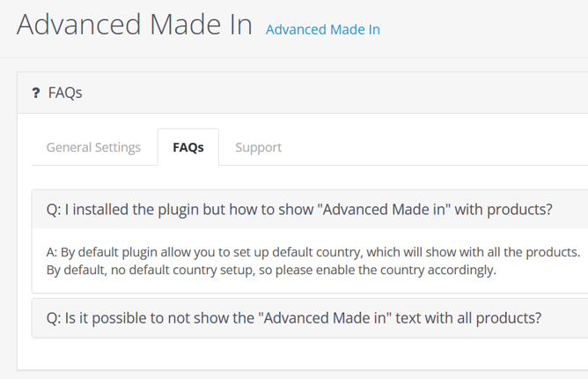Click the FAQs panel heading text

coord(65,93)
